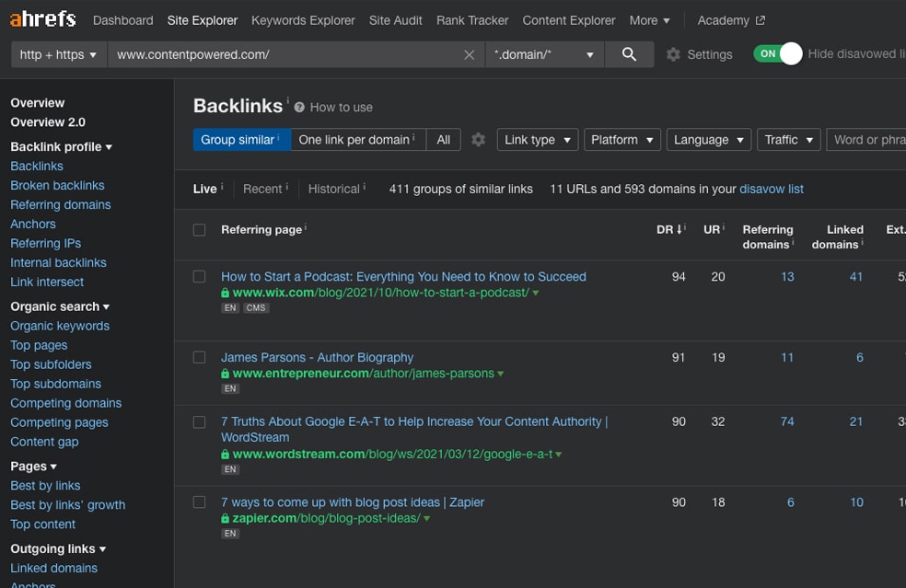Open Rank Tracker in top navigation
This screenshot has width=906, height=588.
(x=472, y=20)
